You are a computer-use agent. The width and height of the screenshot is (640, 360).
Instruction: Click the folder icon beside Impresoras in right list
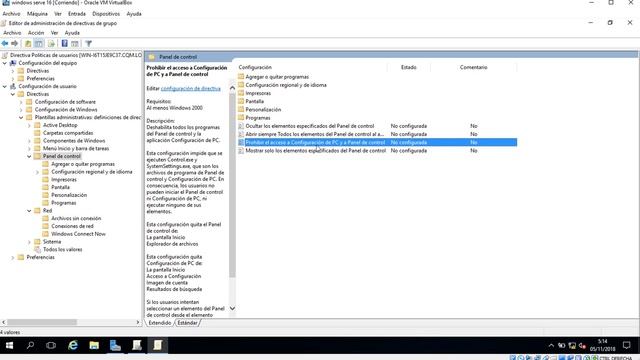(241, 93)
